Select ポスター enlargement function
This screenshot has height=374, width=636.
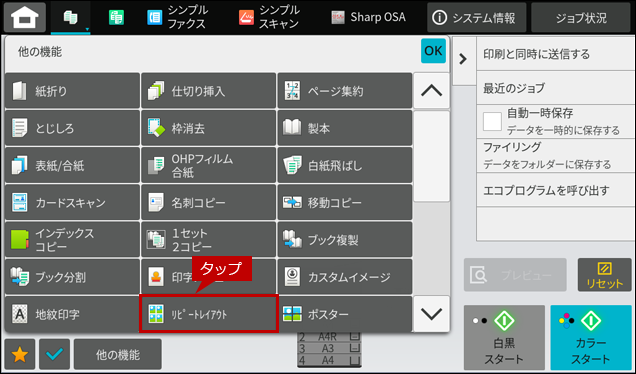point(345,314)
